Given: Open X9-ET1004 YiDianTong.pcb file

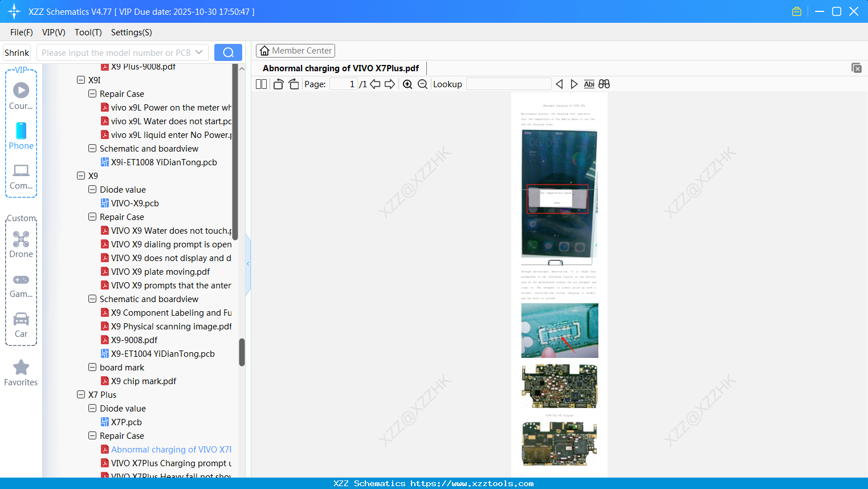Looking at the screenshot, I should [x=158, y=354].
